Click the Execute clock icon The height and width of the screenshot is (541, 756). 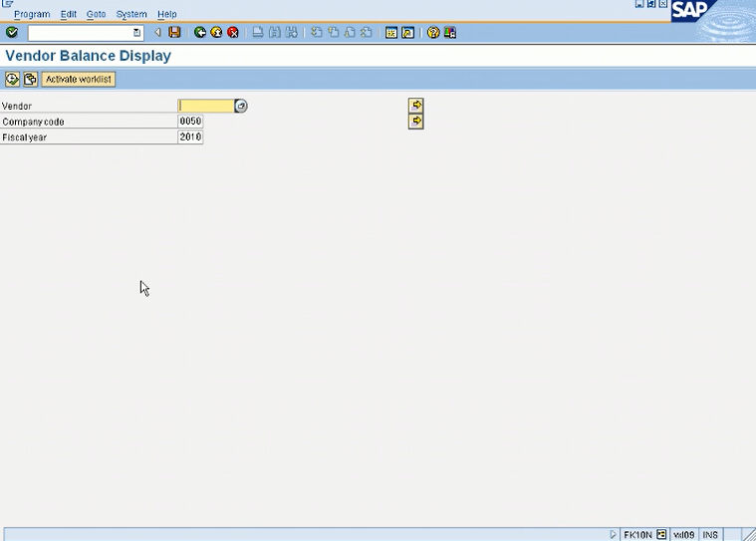point(12,79)
